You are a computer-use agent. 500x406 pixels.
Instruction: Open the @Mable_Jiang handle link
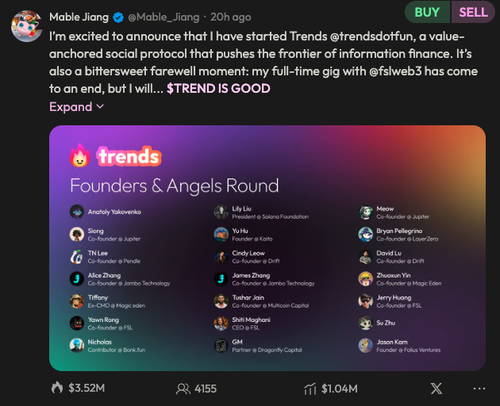[x=163, y=17]
